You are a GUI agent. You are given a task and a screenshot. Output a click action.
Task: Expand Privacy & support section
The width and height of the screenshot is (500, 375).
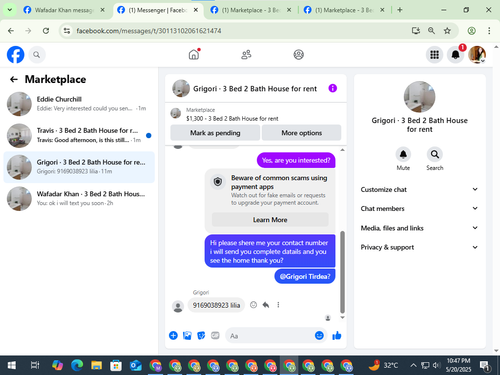pos(419,247)
